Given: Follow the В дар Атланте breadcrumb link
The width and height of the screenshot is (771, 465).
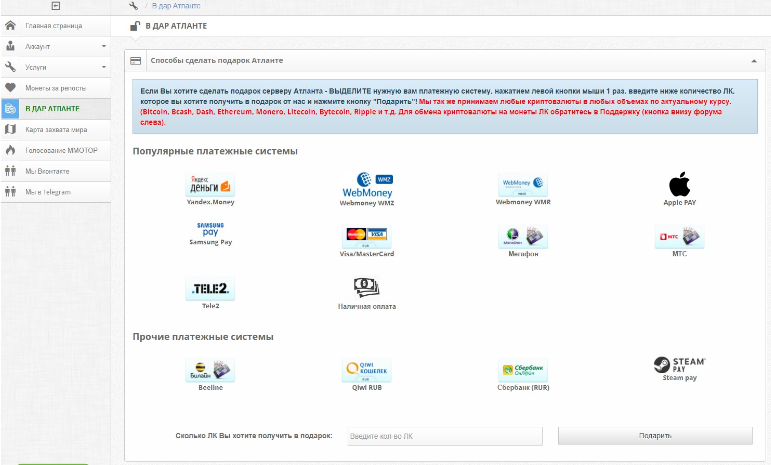Looking at the screenshot, I should coord(176,6).
